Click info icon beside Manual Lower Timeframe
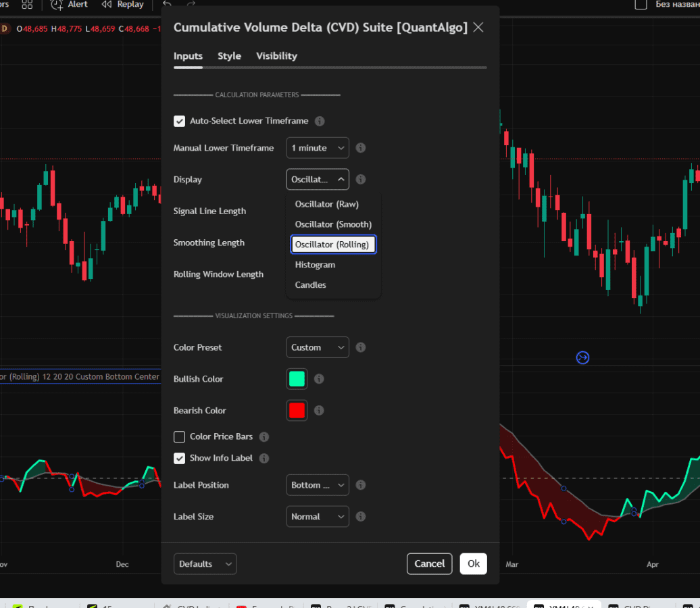 click(361, 148)
